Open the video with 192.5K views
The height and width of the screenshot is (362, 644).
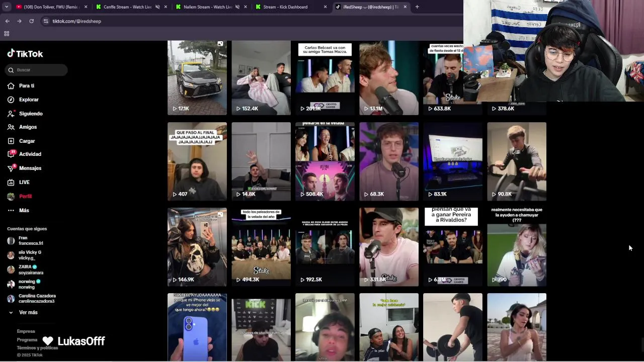click(325, 247)
